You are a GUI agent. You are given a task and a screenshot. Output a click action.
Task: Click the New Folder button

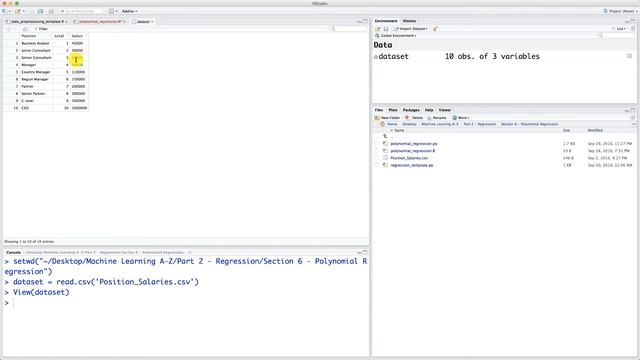387,118
